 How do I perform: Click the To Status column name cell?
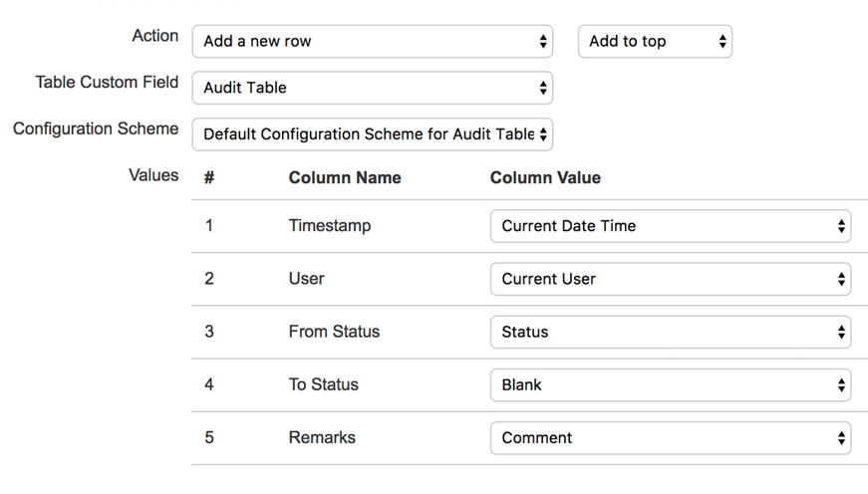point(324,384)
